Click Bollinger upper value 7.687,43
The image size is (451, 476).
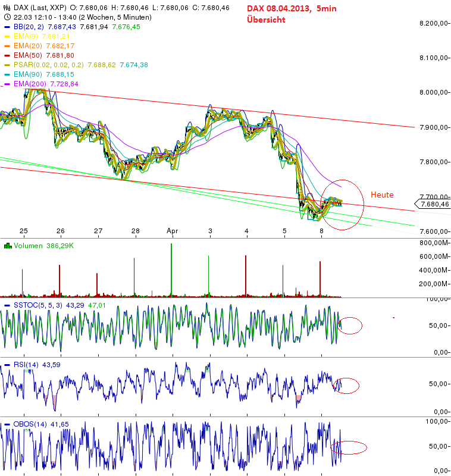coord(62,27)
